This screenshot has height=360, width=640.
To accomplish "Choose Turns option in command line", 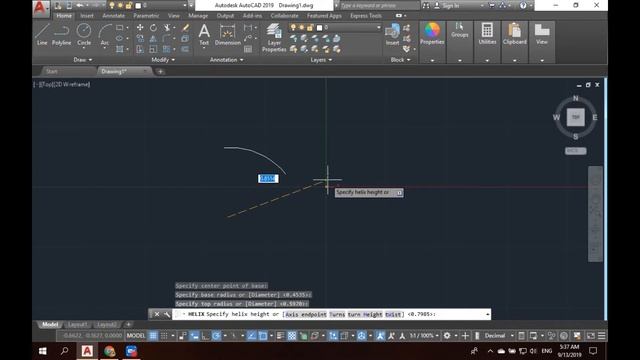I will [337, 314].
